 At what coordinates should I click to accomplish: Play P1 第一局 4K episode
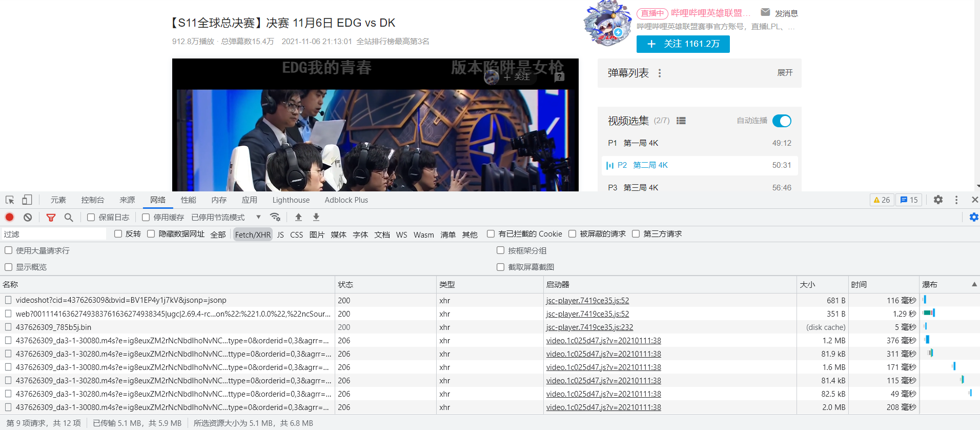(x=700, y=143)
